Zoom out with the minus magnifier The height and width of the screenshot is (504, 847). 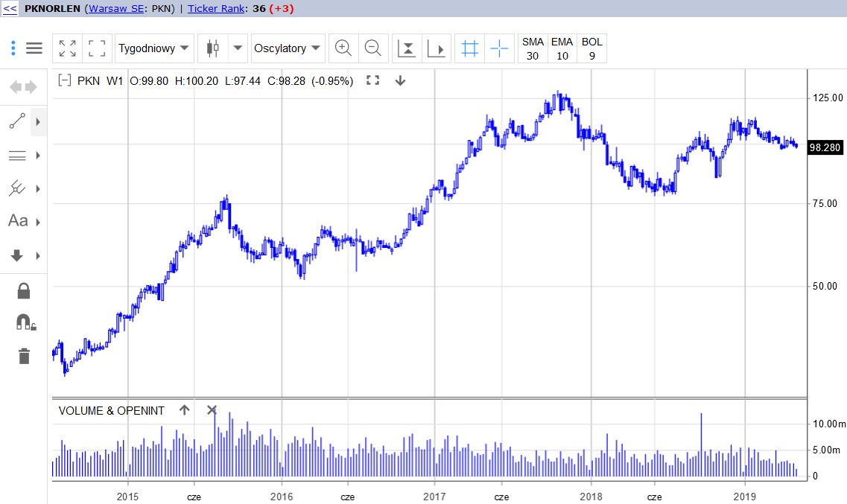coord(372,48)
